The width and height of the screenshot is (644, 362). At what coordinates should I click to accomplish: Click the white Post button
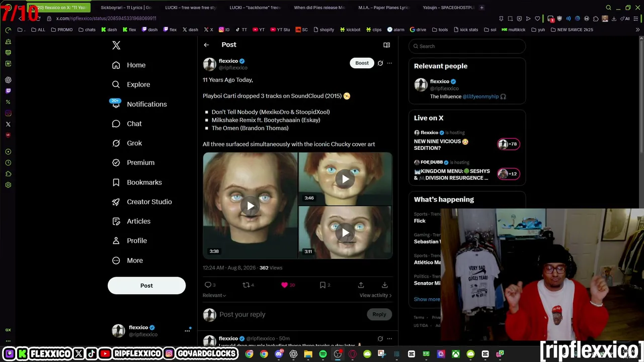[146, 286]
